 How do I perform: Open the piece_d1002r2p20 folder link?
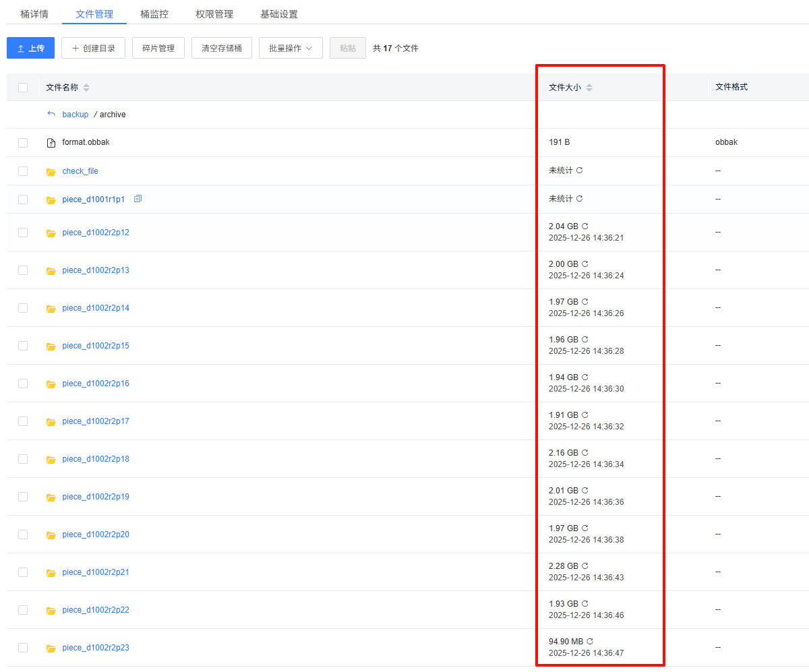click(x=96, y=534)
